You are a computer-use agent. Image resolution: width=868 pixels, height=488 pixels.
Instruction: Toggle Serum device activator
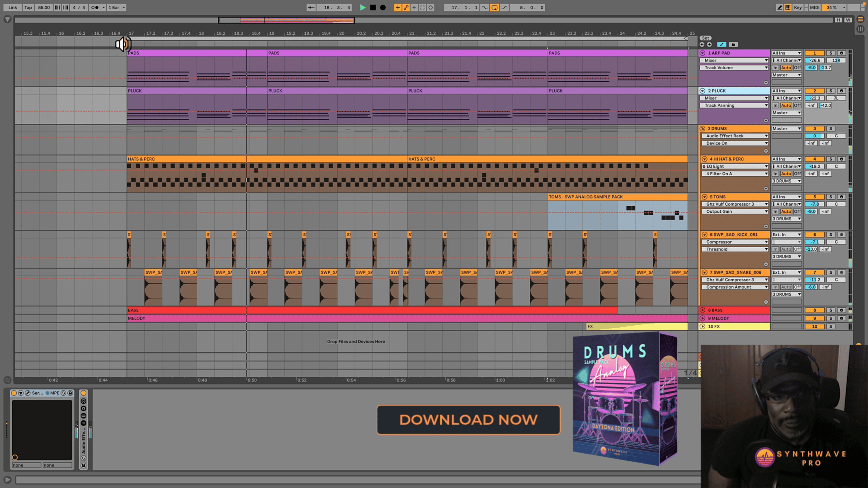coord(14,393)
